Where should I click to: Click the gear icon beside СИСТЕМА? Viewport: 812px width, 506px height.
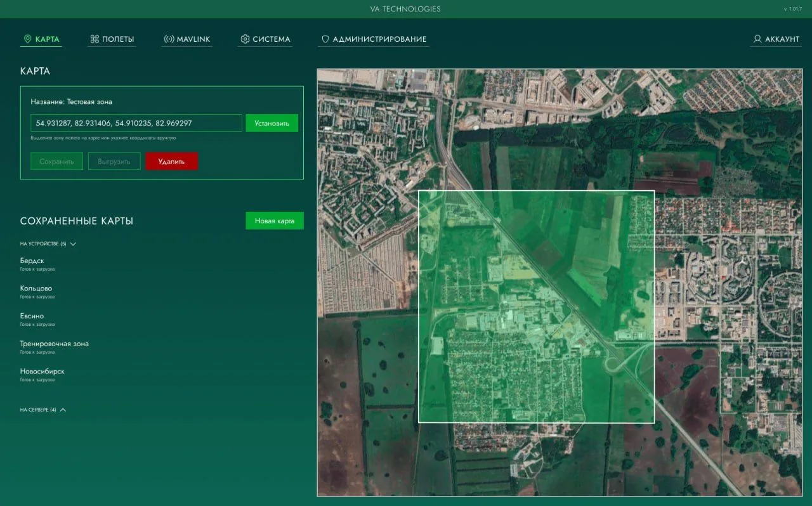[x=245, y=39]
